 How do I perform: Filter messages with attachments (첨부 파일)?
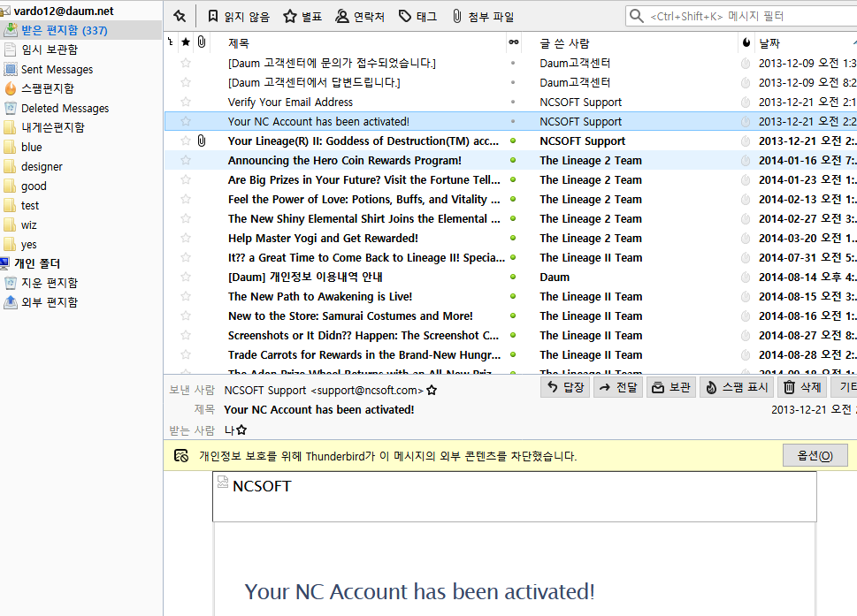tap(483, 17)
